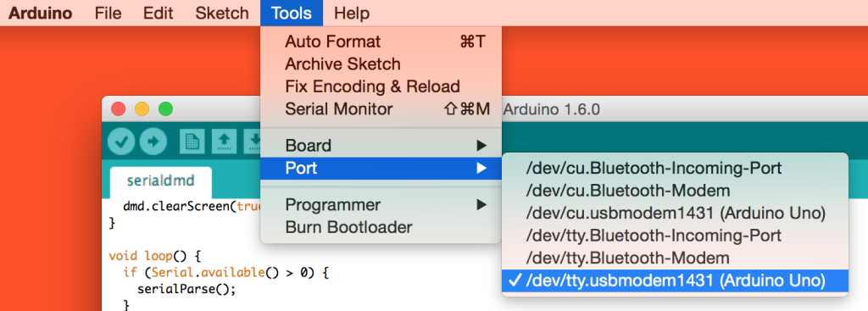Image resolution: width=868 pixels, height=311 pixels.
Task: Click the Upload arrow toolbar icon
Action: (153, 142)
